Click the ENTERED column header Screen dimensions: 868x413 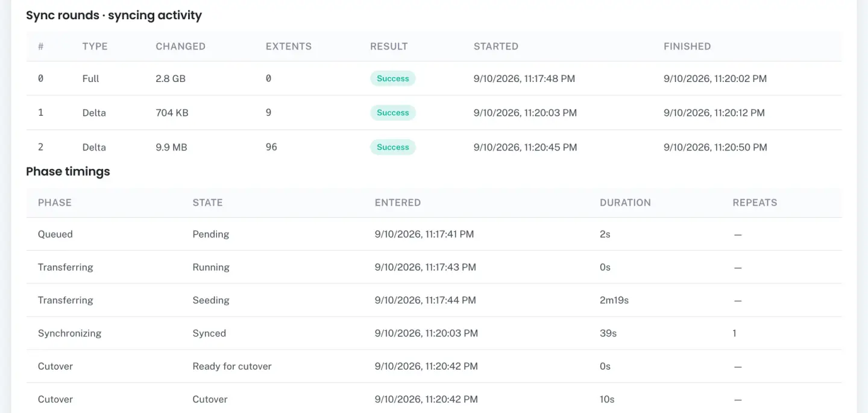tap(398, 203)
